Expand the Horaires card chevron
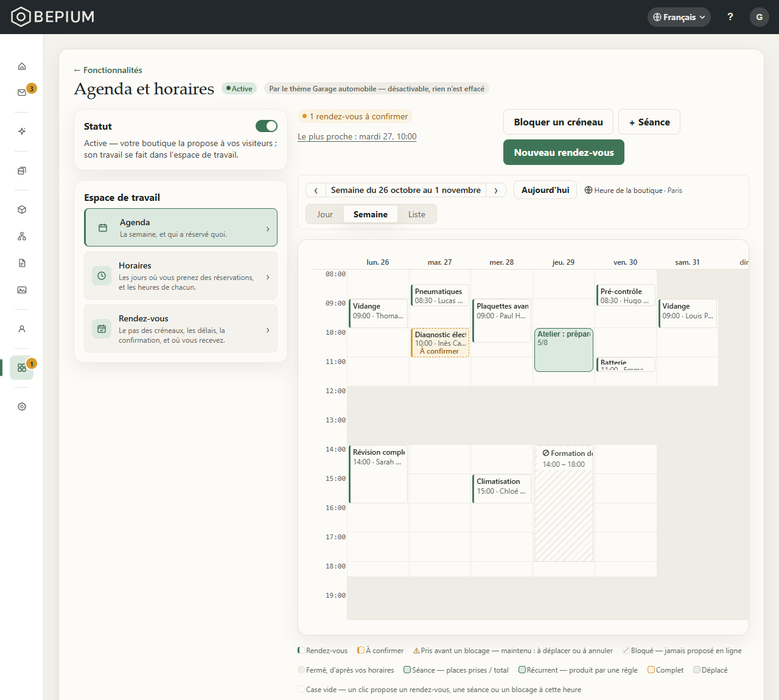This screenshot has width=779, height=700. (x=268, y=277)
